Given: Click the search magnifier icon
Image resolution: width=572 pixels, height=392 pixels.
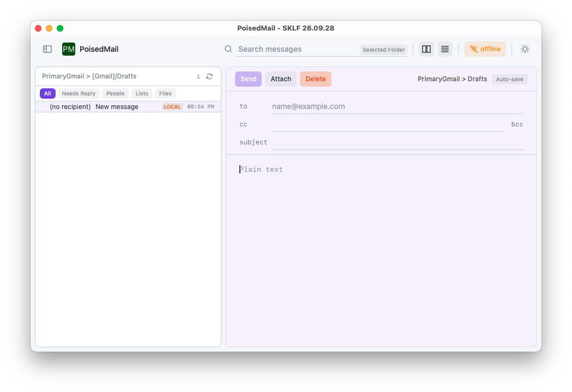Looking at the screenshot, I should 228,49.
